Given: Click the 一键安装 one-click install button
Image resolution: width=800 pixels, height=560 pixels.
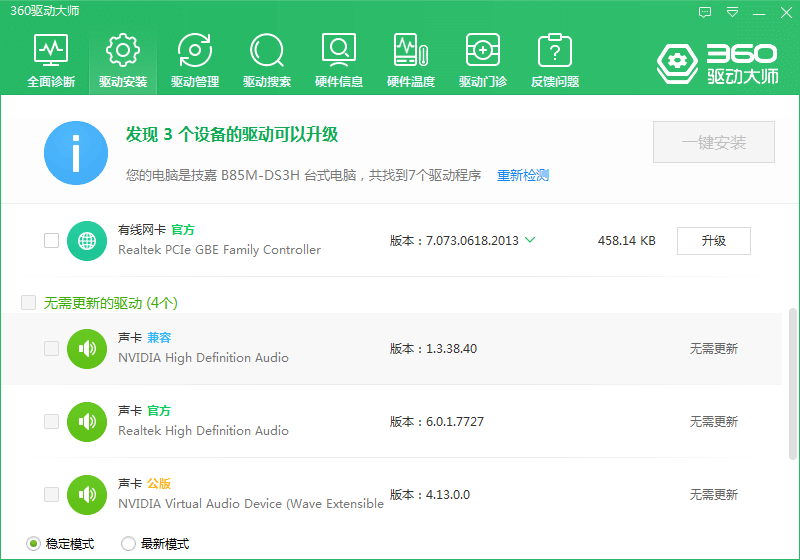Looking at the screenshot, I should tap(714, 143).
